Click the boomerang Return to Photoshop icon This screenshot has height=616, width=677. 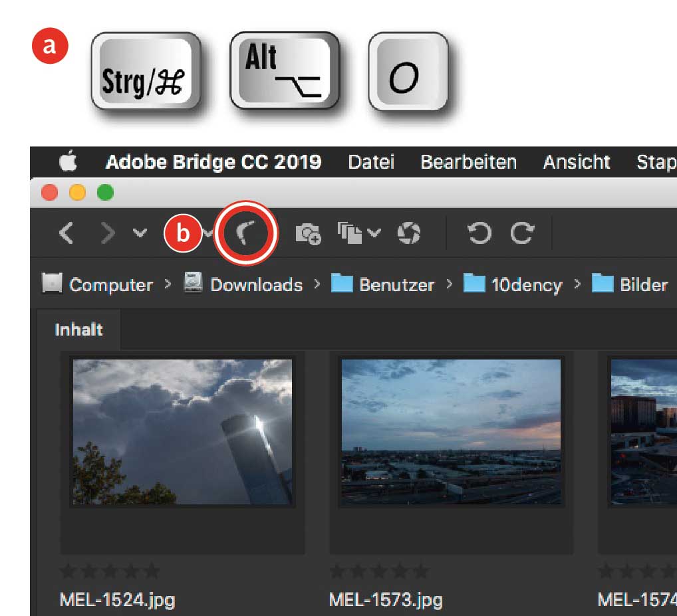coord(245,233)
